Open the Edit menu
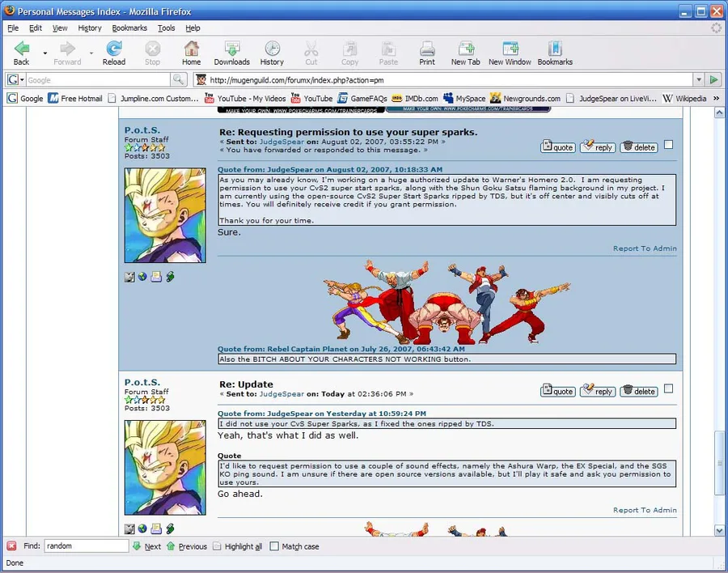The height and width of the screenshot is (573, 728). (x=36, y=28)
